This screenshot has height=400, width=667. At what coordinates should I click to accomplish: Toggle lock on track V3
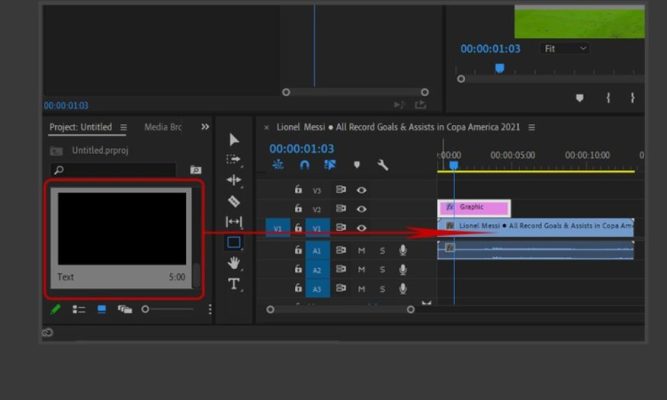click(297, 189)
